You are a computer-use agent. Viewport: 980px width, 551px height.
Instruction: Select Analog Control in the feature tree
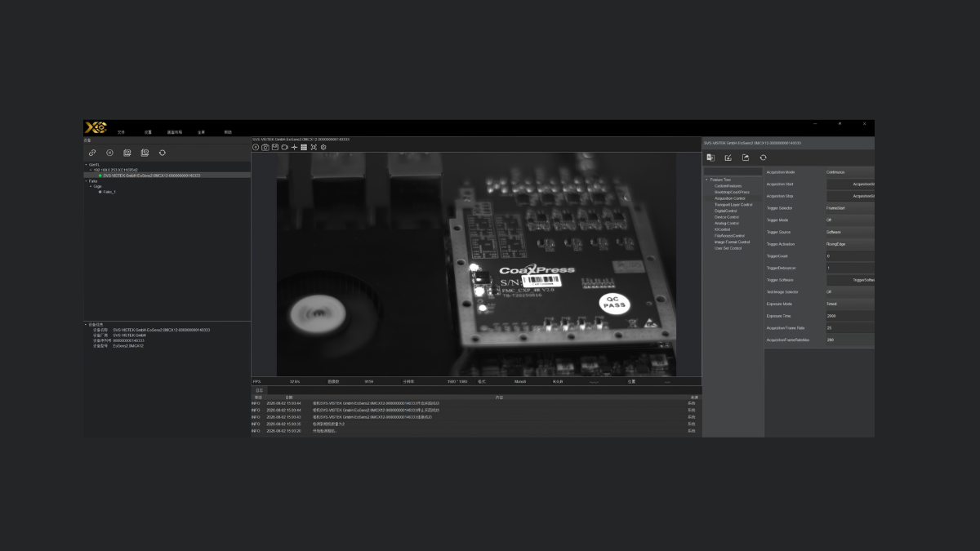(x=727, y=224)
